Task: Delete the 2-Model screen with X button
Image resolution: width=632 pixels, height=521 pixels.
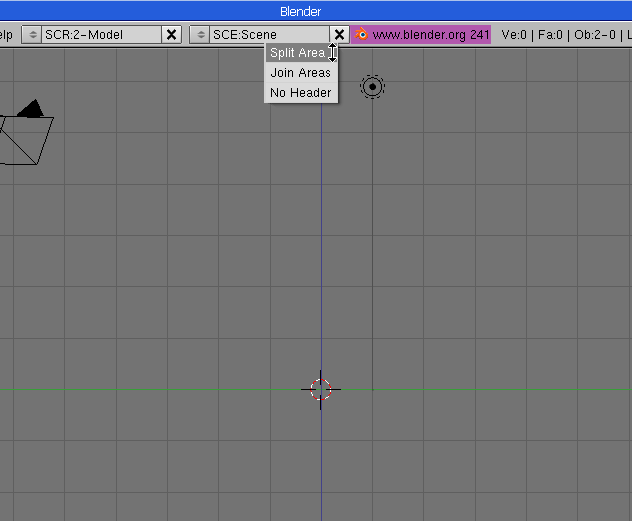Action: 171,35
